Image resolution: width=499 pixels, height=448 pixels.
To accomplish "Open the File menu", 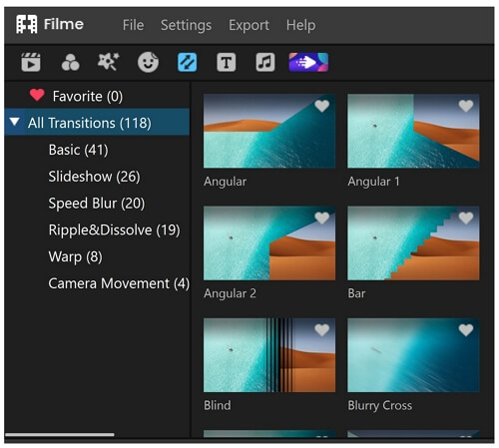I will (x=133, y=25).
